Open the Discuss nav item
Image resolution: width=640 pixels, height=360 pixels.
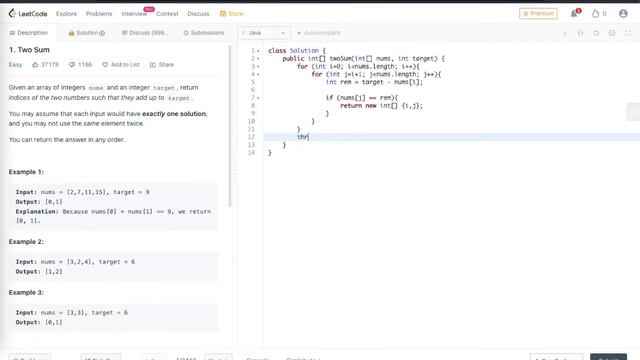[198, 14]
